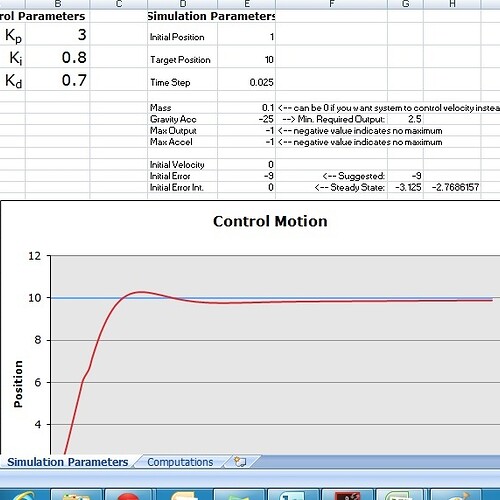
Task: Select the Simulation Parameters sheet tab
Action: click(68, 462)
